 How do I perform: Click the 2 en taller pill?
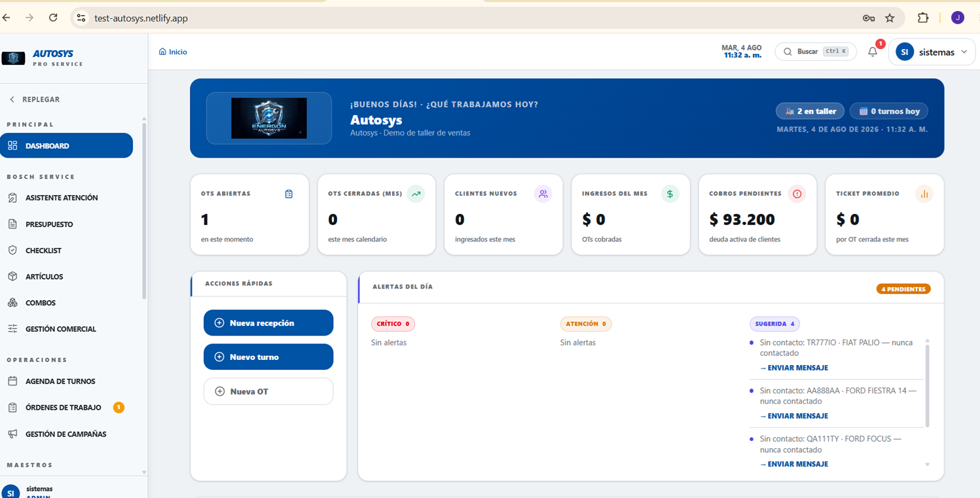click(x=810, y=111)
